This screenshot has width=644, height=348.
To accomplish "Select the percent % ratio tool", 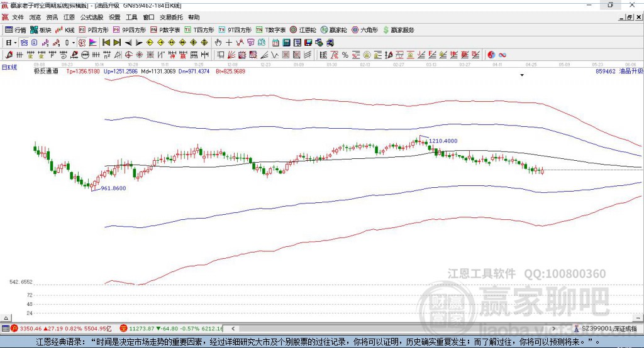I will (345, 55).
